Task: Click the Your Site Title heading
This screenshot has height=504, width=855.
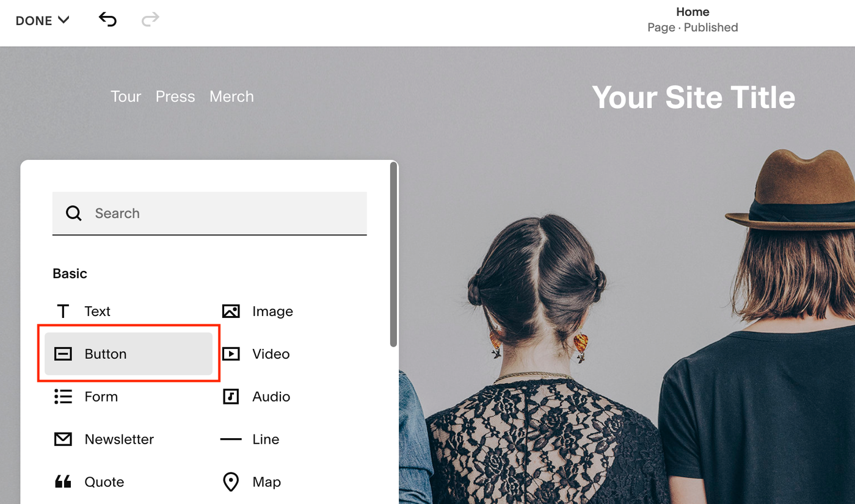Action: (694, 98)
